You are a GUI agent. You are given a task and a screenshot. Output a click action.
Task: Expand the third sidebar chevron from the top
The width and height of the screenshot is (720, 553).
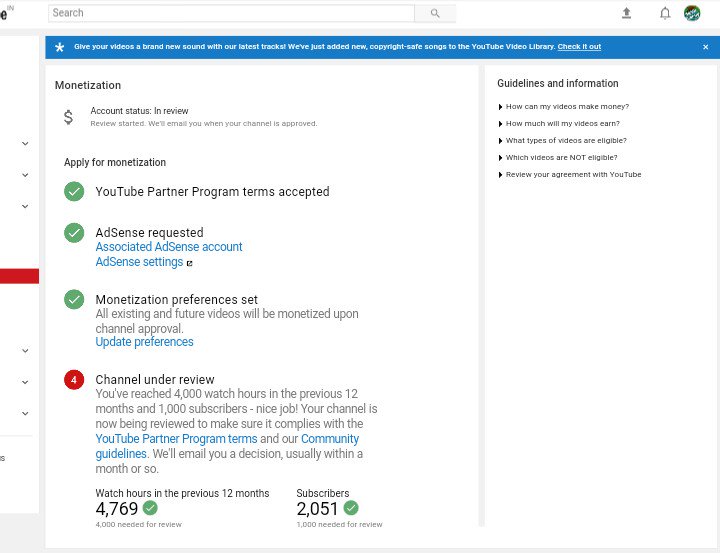pyautogui.click(x=25, y=206)
